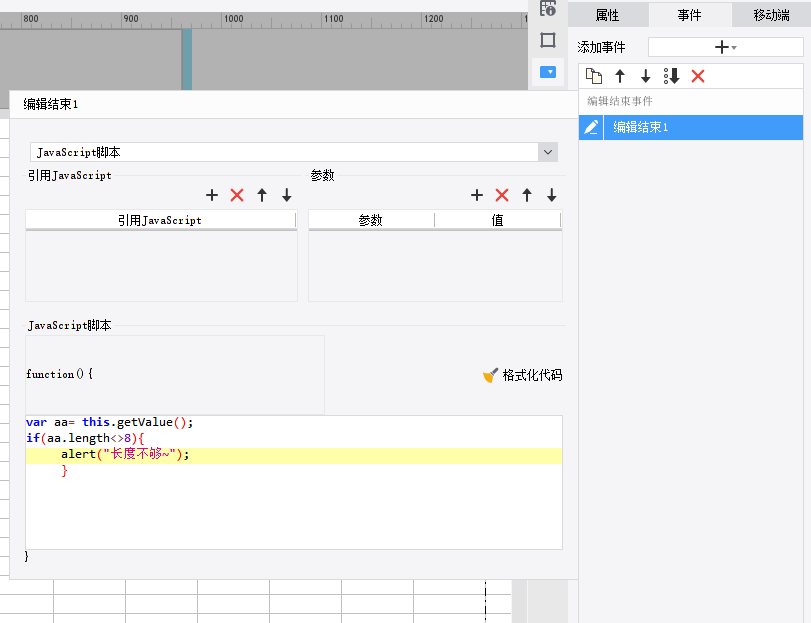Click the 格式化代码 format code button
The width and height of the screenshot is (811, 623).
522,375
